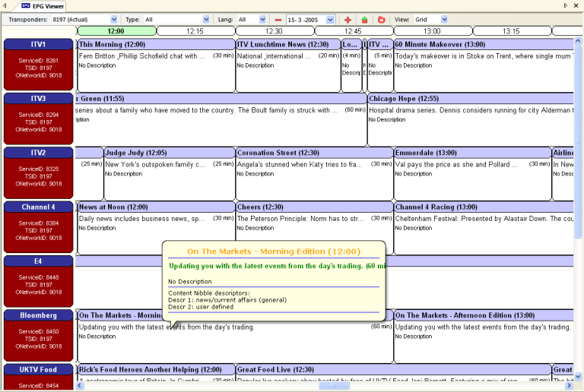Click the green home icon in toolbar
This screenshot has height=392, width=584.
(x=364, y=20)
